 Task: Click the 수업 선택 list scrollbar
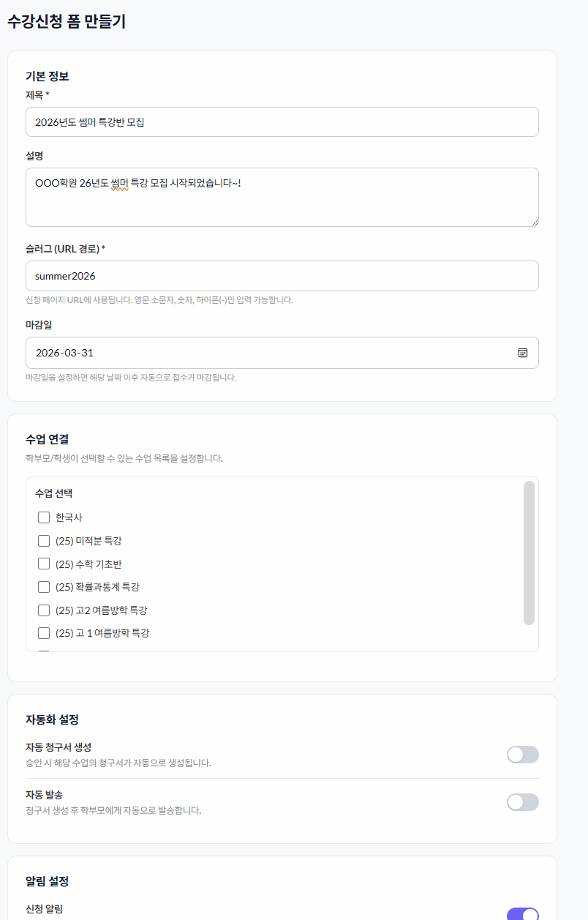point(529,553)
